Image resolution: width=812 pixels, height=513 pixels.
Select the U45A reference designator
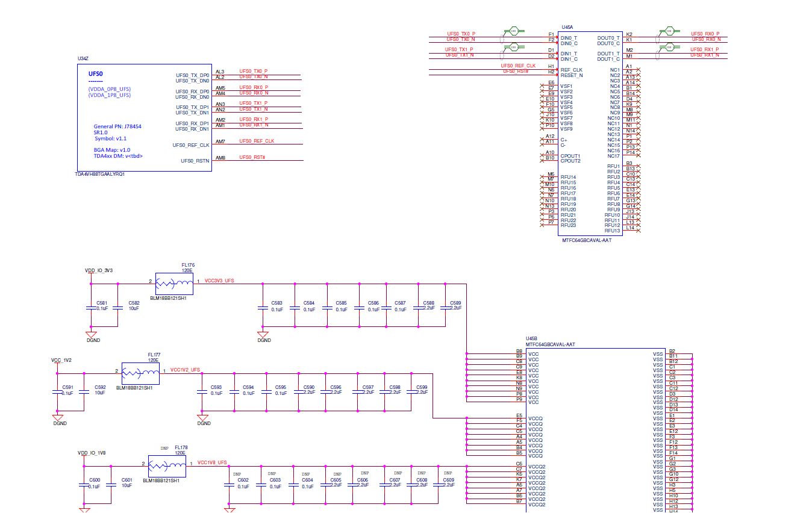567,27
